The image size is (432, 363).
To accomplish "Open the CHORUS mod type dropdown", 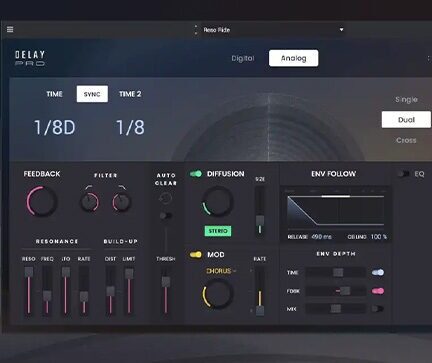I will pyautogui.click(x=221, y=271).
